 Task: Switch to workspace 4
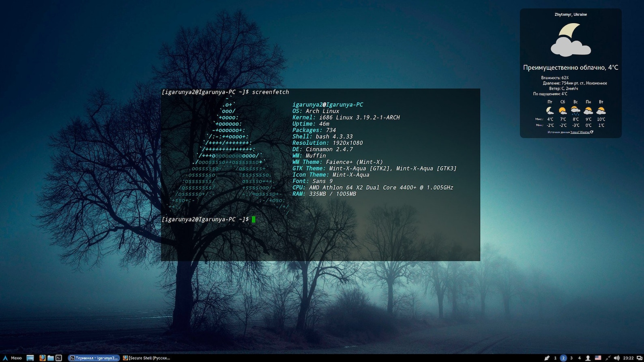(580, 358)
